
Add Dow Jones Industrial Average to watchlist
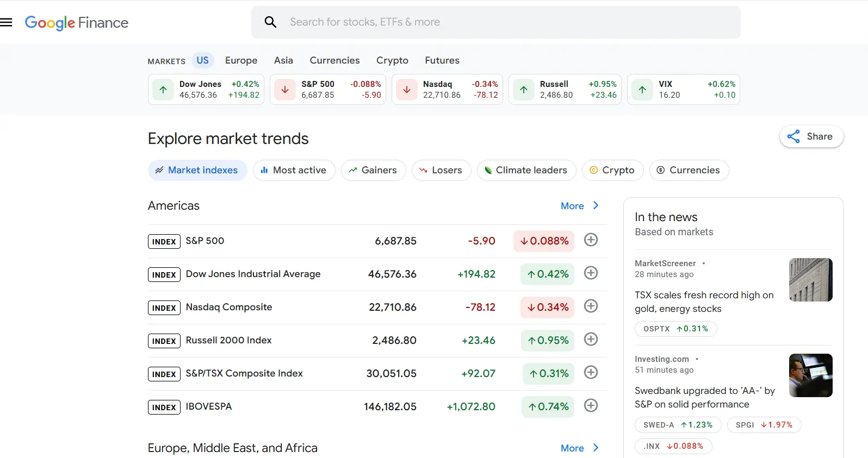click(x=591, y=273)
